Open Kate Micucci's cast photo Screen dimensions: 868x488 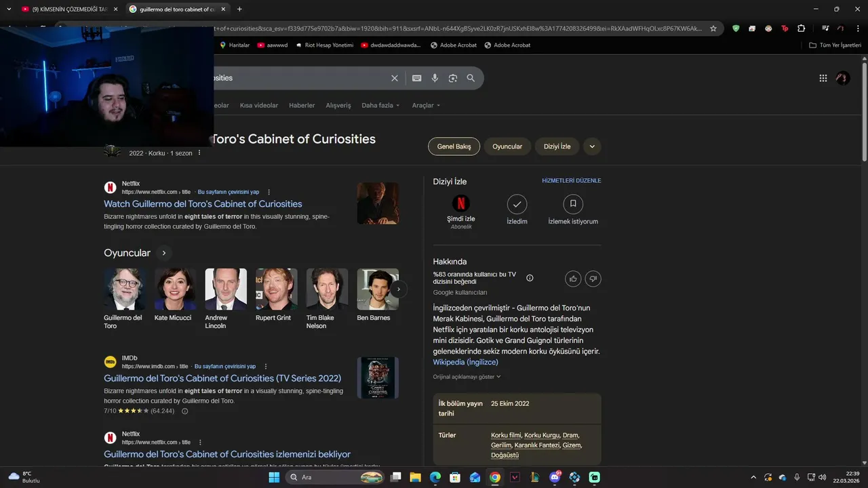pos(175,289)
